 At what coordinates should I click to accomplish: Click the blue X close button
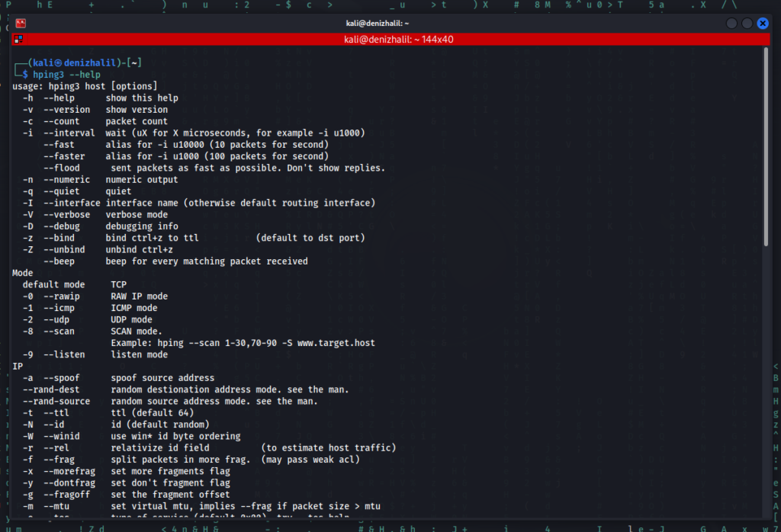tap(763, 23)
